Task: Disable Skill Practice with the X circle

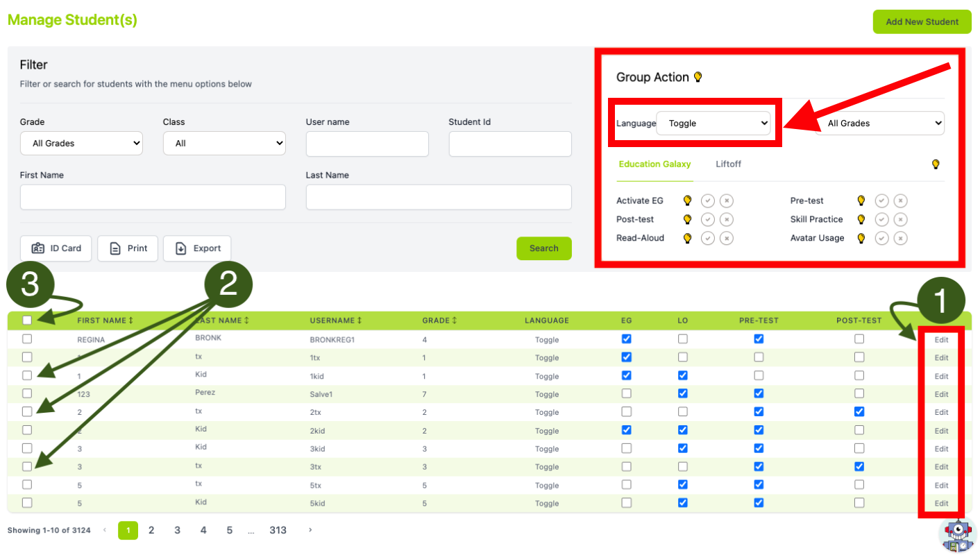Action: [x=900, y=219]
